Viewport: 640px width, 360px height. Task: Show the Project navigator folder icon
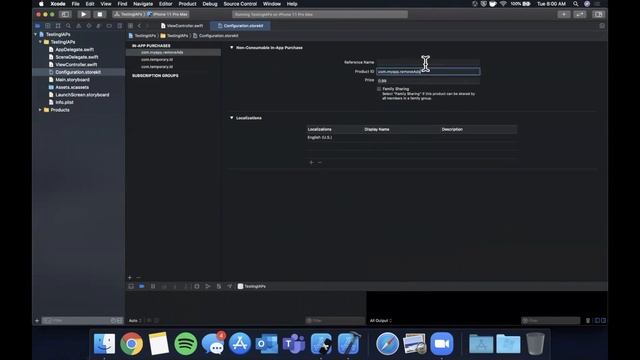tap(38, 26)
